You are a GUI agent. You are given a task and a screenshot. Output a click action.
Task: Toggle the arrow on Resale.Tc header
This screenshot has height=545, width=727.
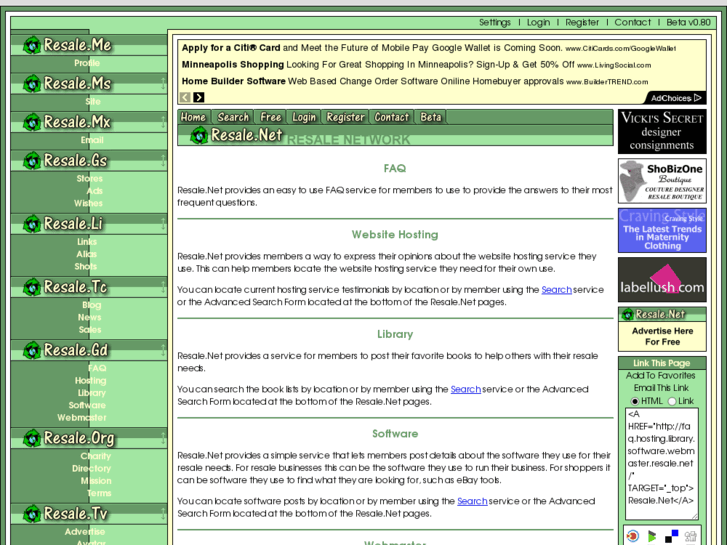point(163,287)
